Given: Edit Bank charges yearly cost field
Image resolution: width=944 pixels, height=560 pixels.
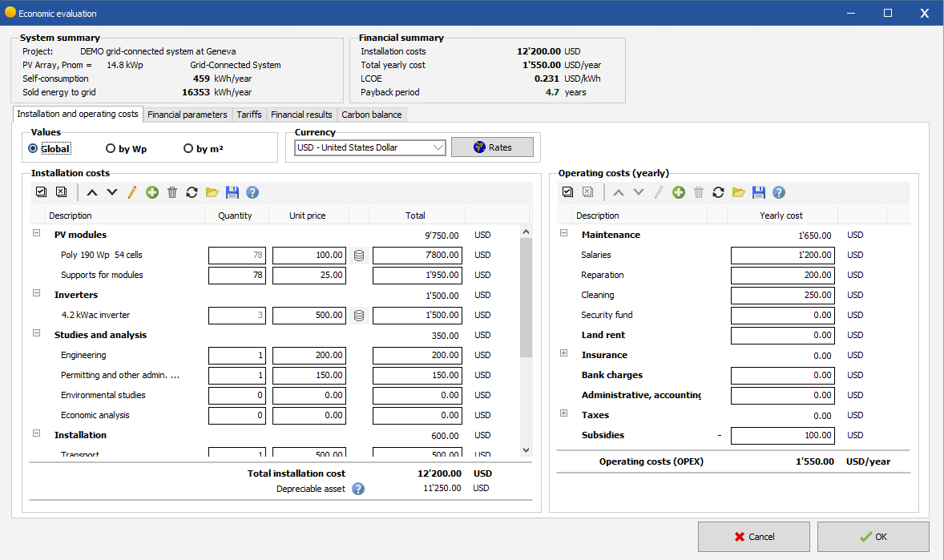Looking at the screenshot, I should [x=783, y=375].
